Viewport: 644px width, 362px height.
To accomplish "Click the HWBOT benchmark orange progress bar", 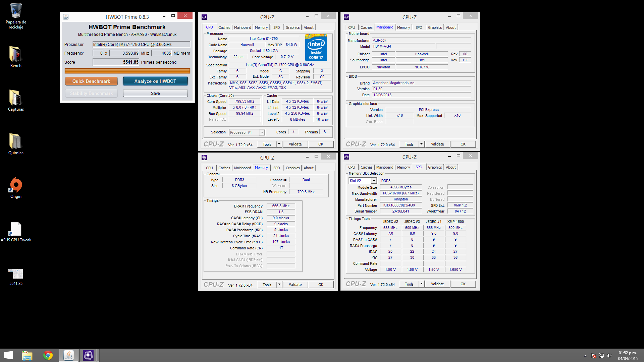I will (x=127, y=71).
